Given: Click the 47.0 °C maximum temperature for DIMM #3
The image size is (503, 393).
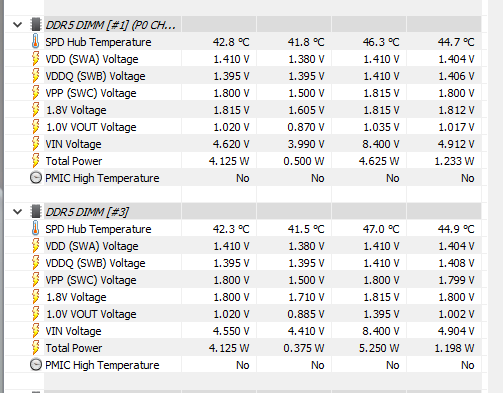Looking at the screenshot, I should coord(381,229).
